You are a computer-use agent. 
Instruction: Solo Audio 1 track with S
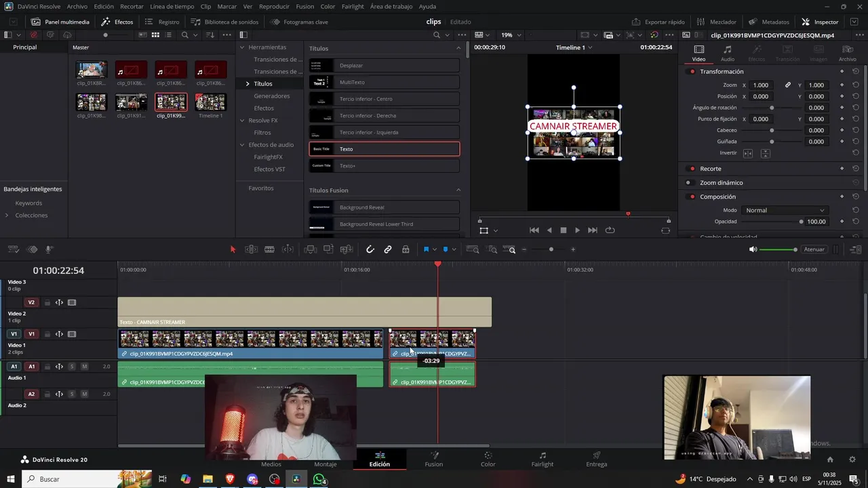point(71,367)
